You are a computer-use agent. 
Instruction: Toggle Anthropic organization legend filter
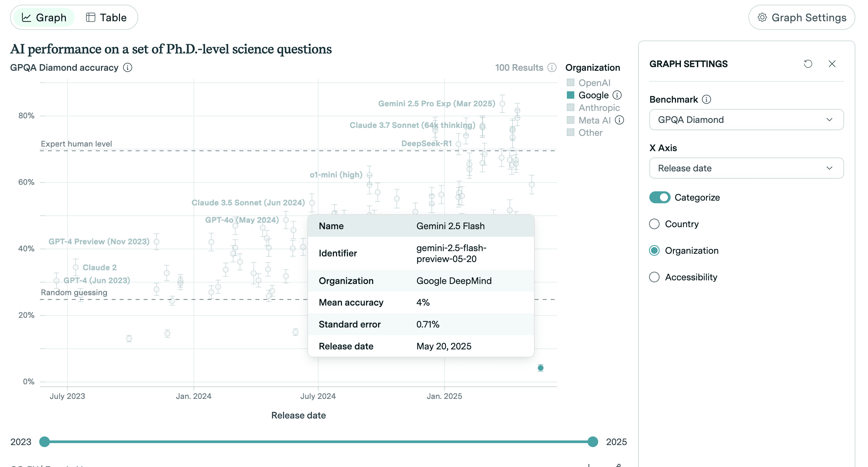tap(594, 108)
